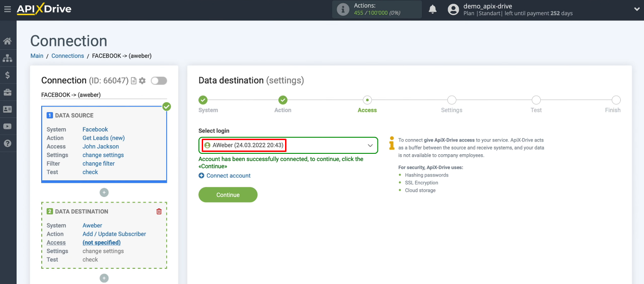Open the home dashboard sidebar icon
The width and height of the screenshot is (644, 284).
8,41
